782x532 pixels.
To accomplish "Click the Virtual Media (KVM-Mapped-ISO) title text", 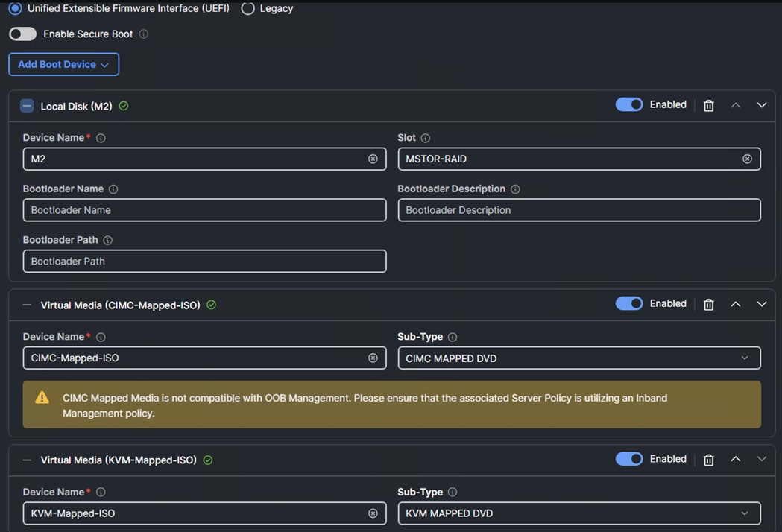I will 119,460.
